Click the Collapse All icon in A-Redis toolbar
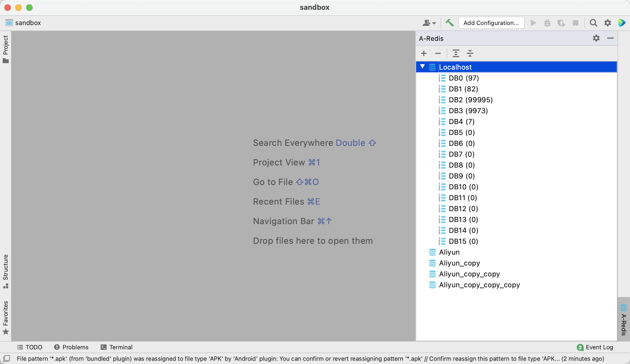Screen dimensions: 630x364 [470, 53]
